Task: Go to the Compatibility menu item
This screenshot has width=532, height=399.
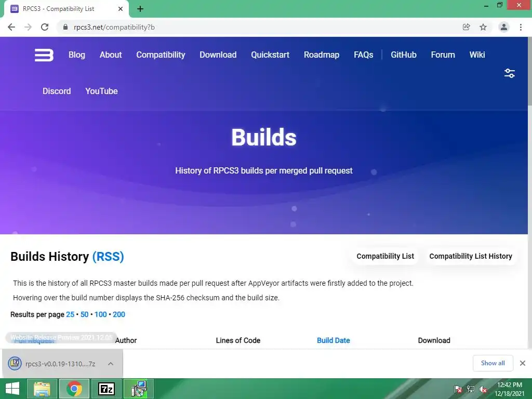Action: 161,55
